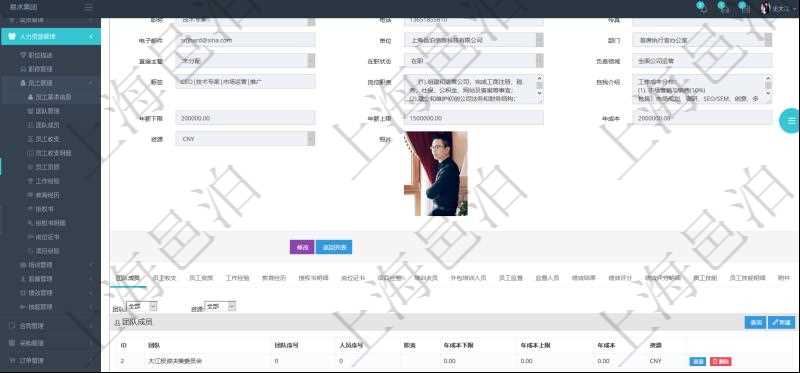
Task: Open the 在职状态 dropdown
Action: [x=473, y=61]
